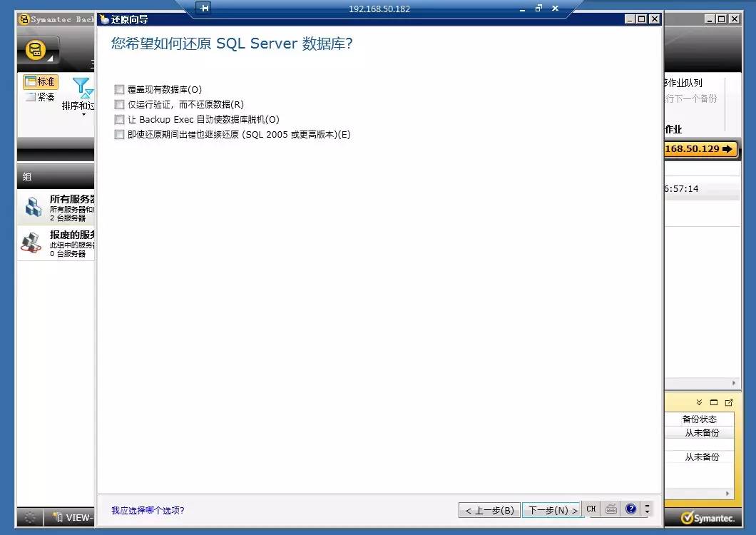
Task: Maximize the bottom-right details panel
Action: pos(714,402)
